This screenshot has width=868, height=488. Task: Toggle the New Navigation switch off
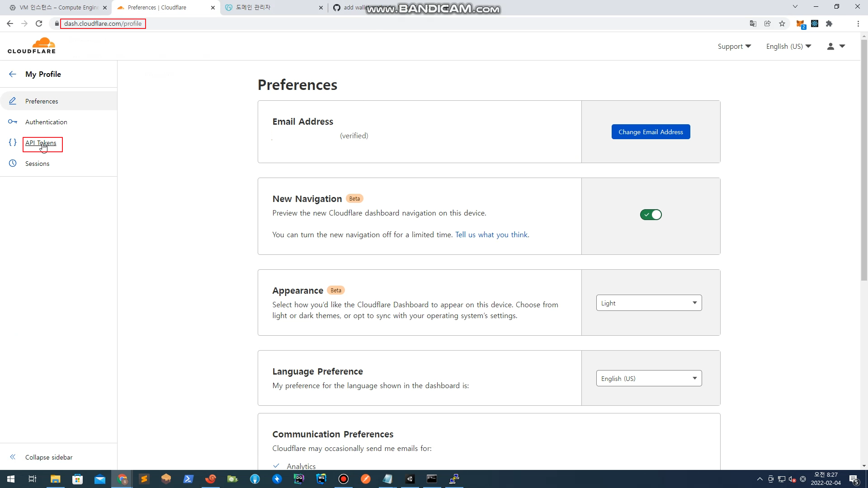pyautogui.click(x=651, y=215)
